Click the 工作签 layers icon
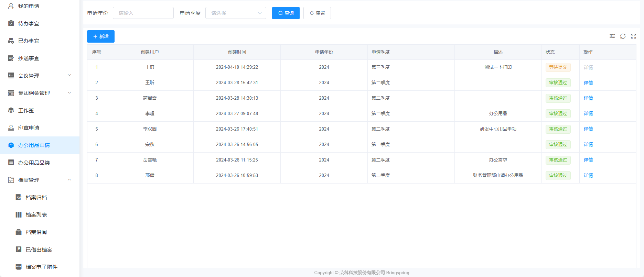 coord(11,110)
